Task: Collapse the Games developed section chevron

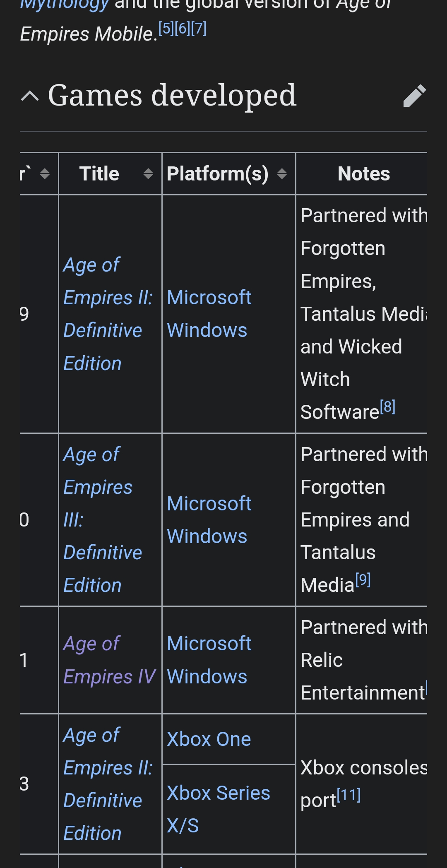Action: coord(30,96)
